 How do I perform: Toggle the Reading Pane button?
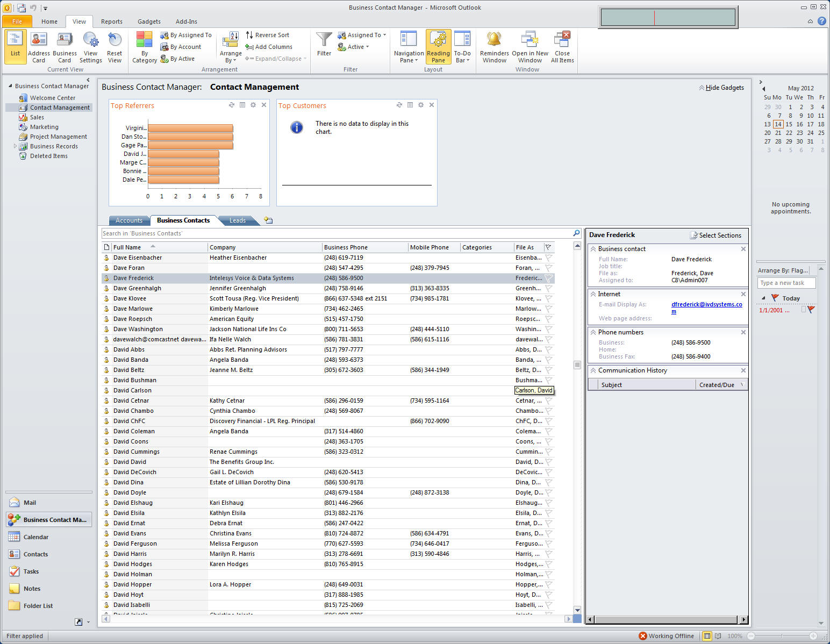point(438,47)
